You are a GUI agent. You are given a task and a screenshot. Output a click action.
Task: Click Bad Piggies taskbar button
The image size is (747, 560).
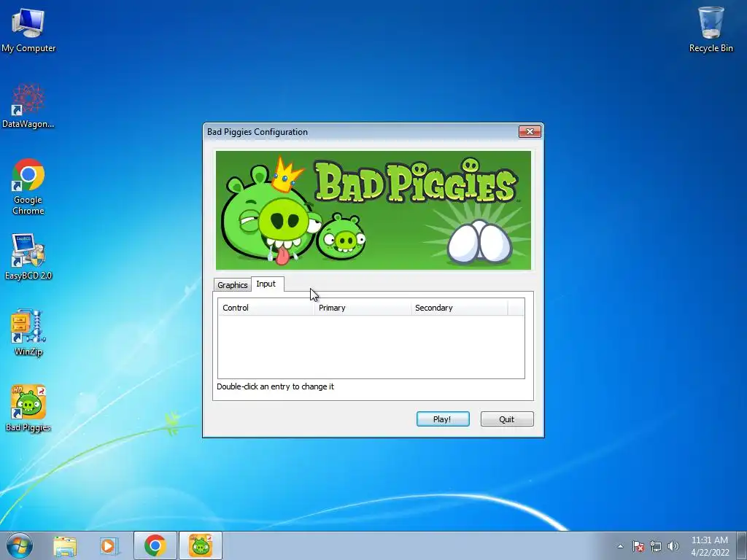click(201, 545)
